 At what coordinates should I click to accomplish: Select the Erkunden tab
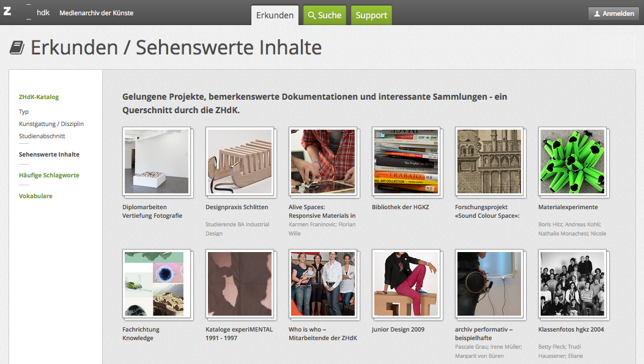[x=275, y=15]
